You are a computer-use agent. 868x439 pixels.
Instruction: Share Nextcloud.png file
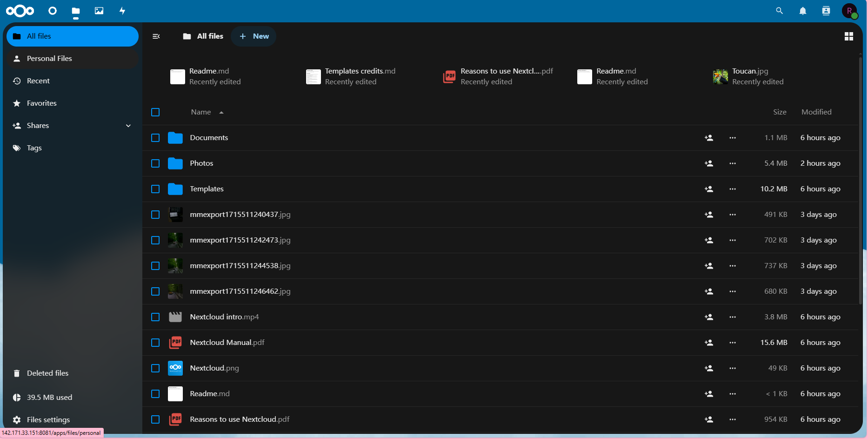point(709,368)
